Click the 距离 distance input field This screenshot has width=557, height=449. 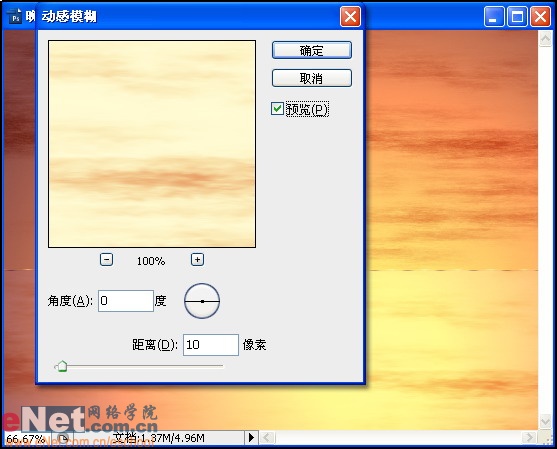(211, 345)
